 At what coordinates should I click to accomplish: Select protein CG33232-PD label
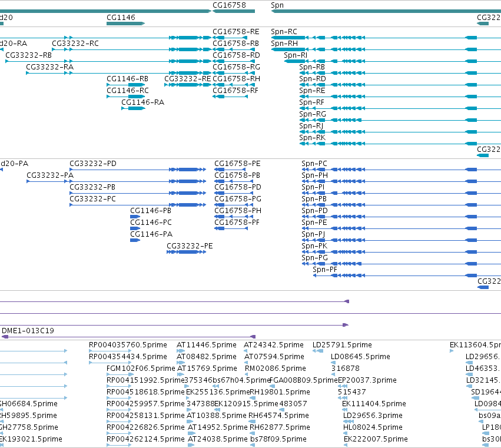coord(93,164)
